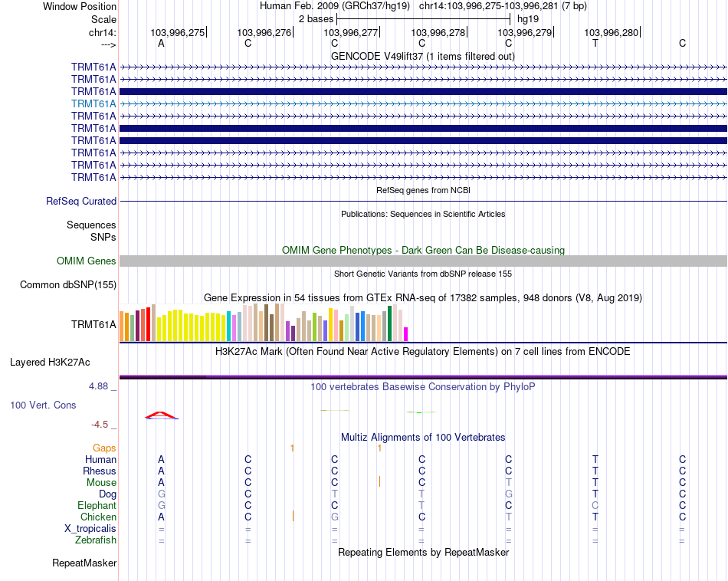
Task: Click position label 103,996,276
Action: point(264,32)
